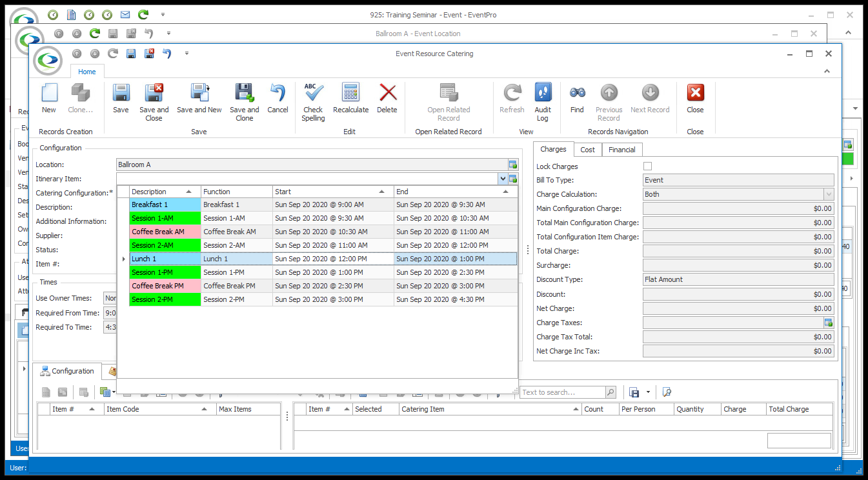
Task: Click the Function column header
Action: pyautogui.click(x=237, y=192)
